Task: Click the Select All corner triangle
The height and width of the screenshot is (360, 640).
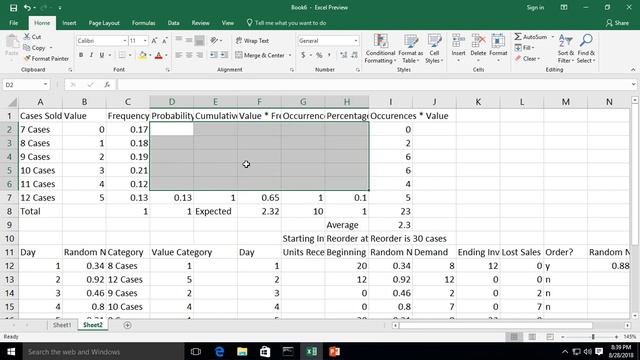Action: coord(12,102)
